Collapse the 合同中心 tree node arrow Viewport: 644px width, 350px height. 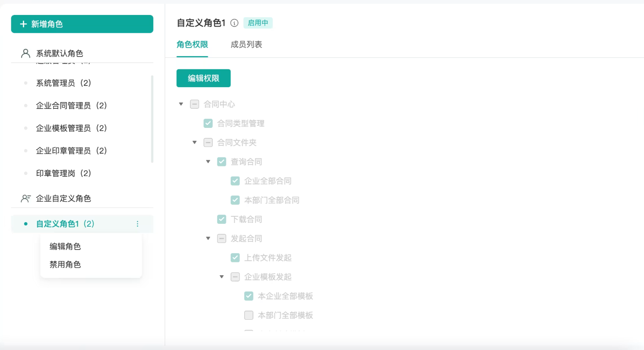tap(181, 104)
